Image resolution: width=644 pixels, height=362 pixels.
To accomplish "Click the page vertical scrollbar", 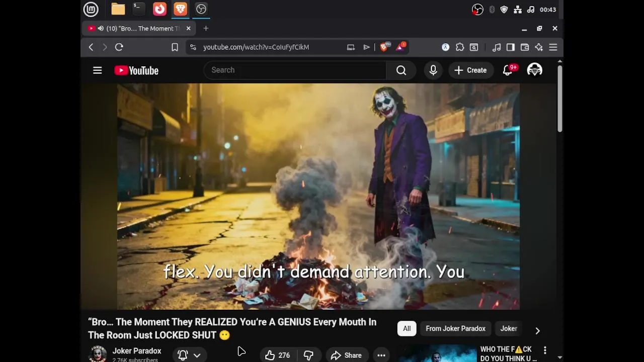I will (559, 98).
